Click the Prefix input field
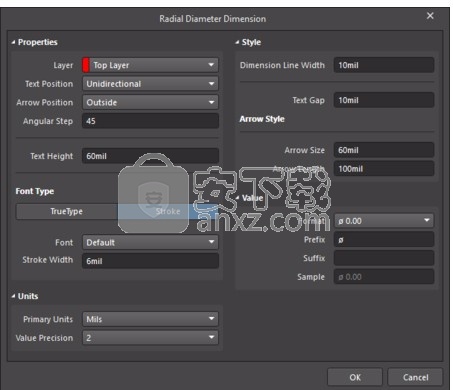Screen dimensions: 453x390 (x=384, y=239)
